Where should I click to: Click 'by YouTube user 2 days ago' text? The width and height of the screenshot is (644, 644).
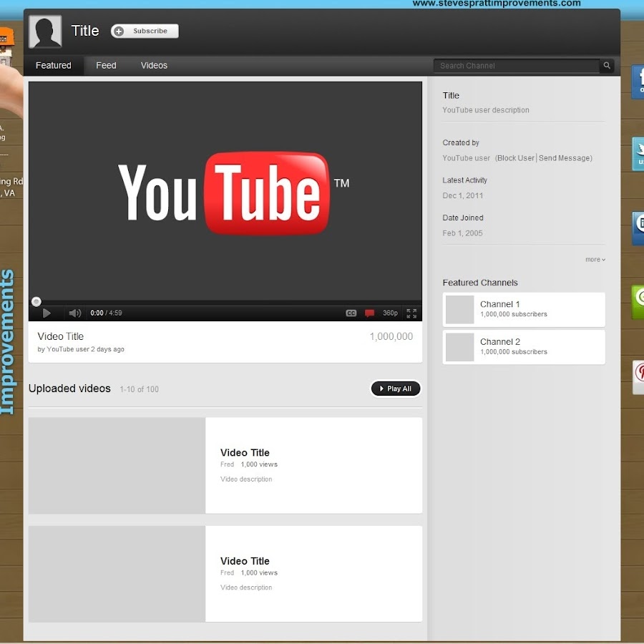pos(81,349)
